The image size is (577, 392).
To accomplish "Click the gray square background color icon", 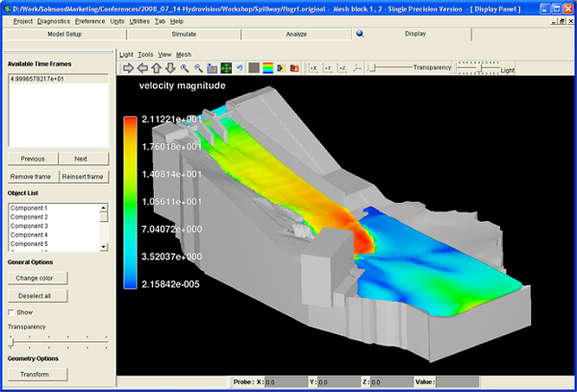I will point(254,68).
